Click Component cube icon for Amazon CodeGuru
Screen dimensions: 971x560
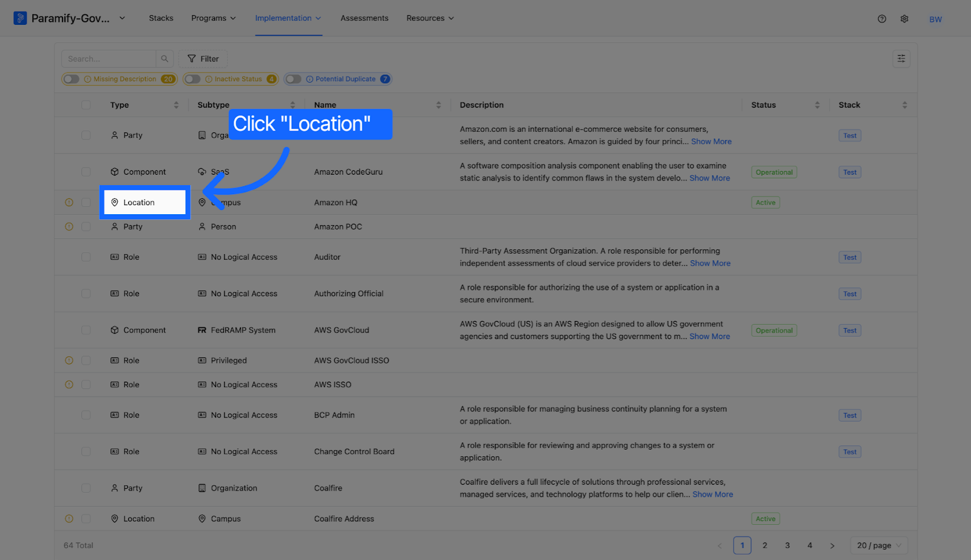(115, 172)
